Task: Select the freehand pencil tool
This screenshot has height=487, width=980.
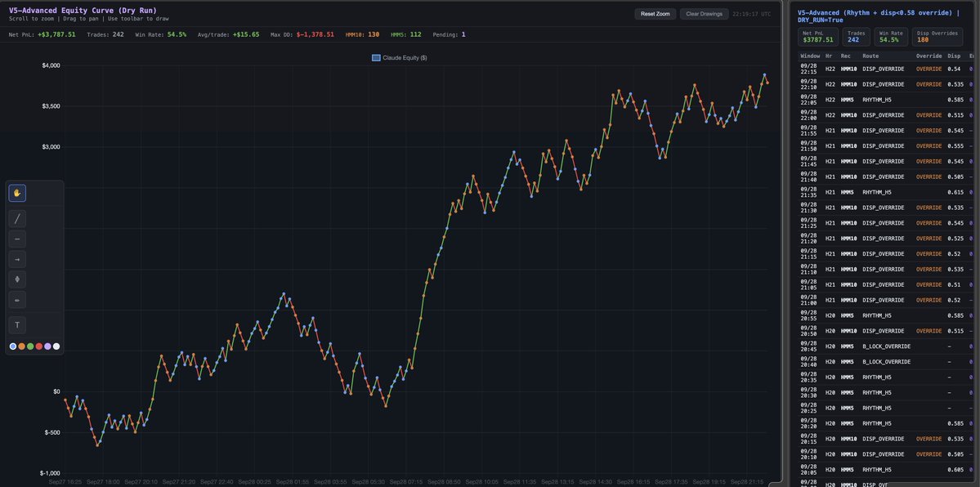Action: click(x=17, y=300)
